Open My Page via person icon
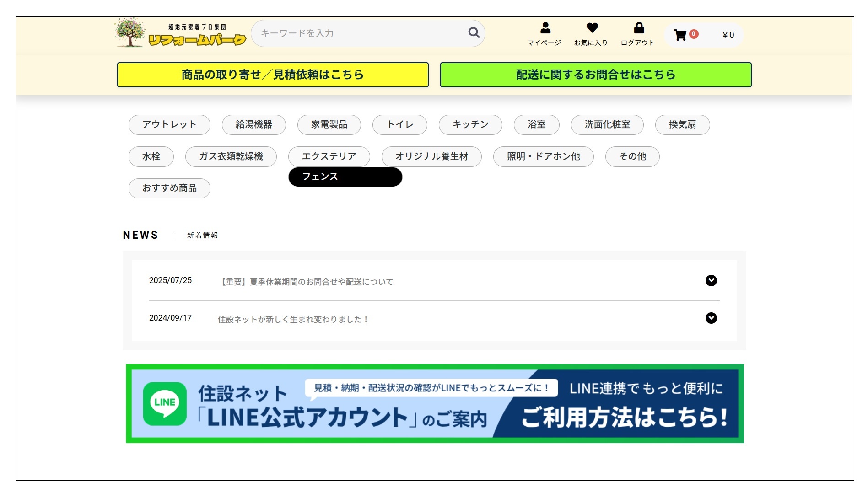Image resolution: width=868 pixels, height=498 pixels. (x=545, y=28)
